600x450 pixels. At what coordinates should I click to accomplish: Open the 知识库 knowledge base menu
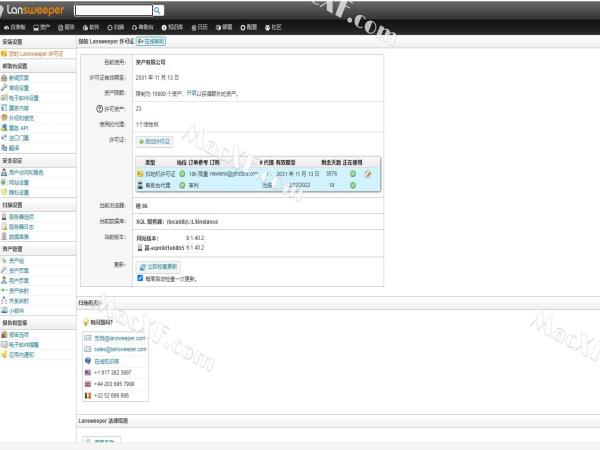[172, 28]
